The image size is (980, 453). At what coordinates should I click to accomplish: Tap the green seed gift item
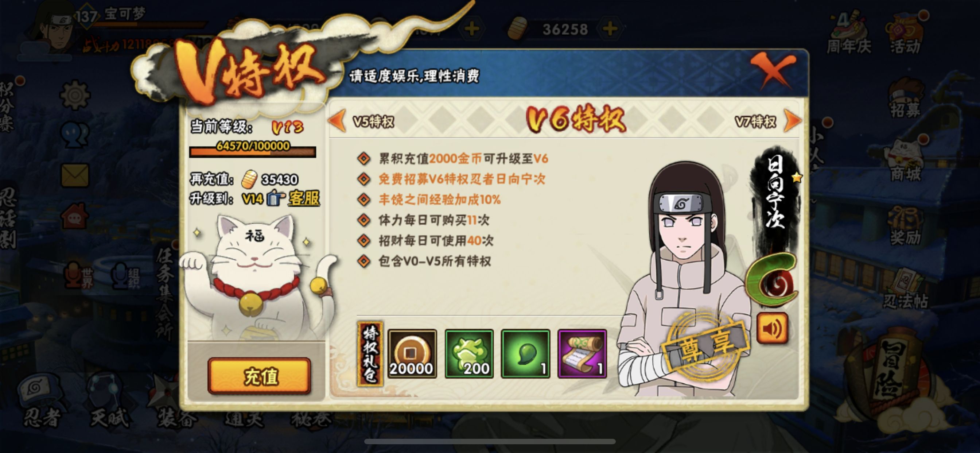click(525, 354)
